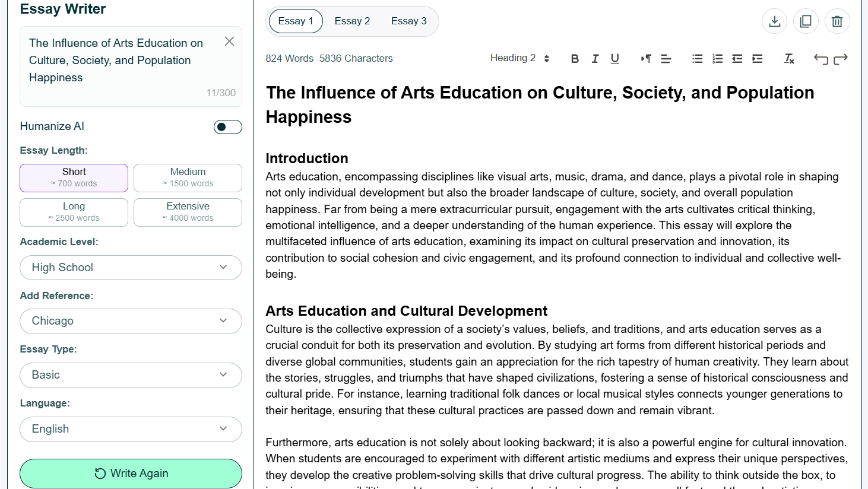Undo the last edit
The width and height of the screenshot is (868, 489).
tap(821, 59)
